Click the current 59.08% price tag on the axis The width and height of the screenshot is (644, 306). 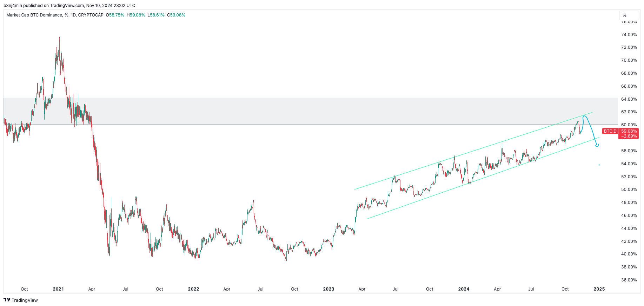click(629, 131)
